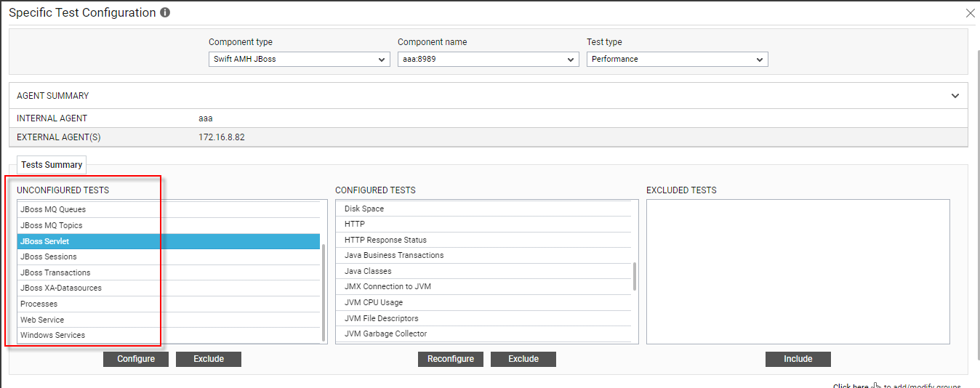This screenshot has height=388, width=980.
Task: Open the Test type dropdown showing Performance
Action: click(x=678, y=59)
